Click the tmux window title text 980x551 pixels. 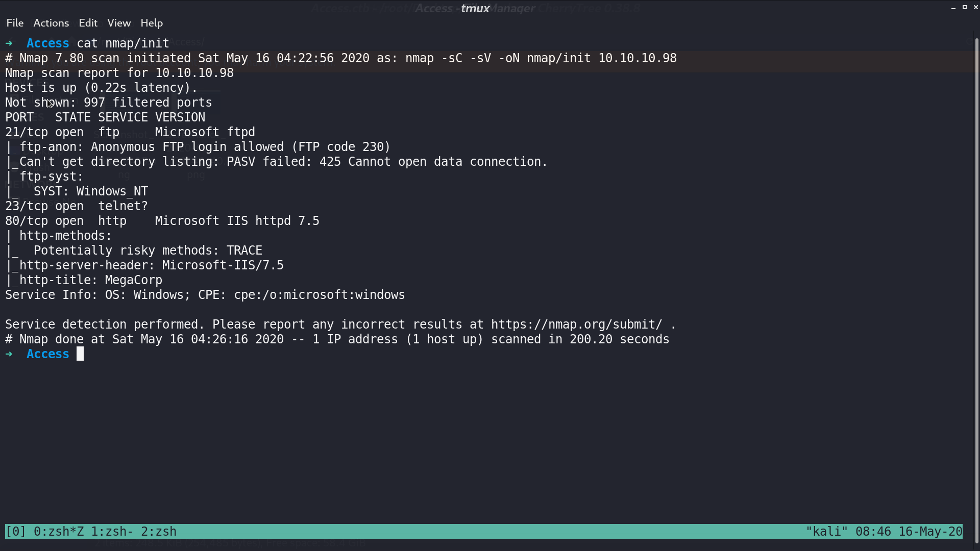pos(475,8)
